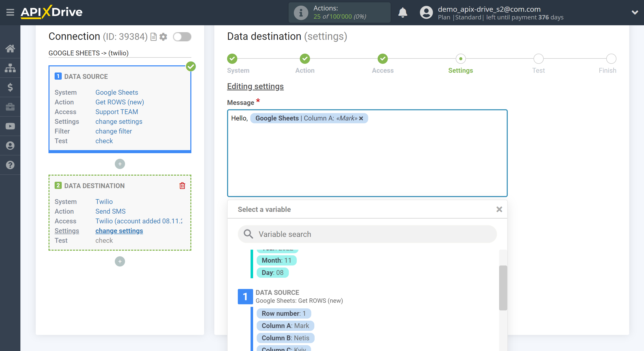This screenshot has height=351, width=644.
Task: Go to Action step
Action: coord(305,59)
